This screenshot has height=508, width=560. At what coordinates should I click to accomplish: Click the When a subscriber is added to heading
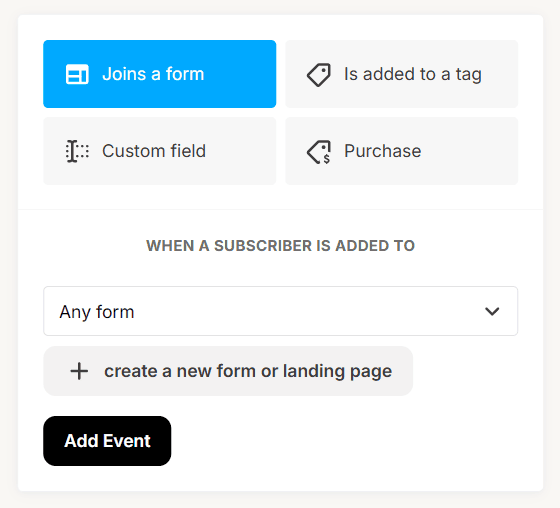[281, 246]
